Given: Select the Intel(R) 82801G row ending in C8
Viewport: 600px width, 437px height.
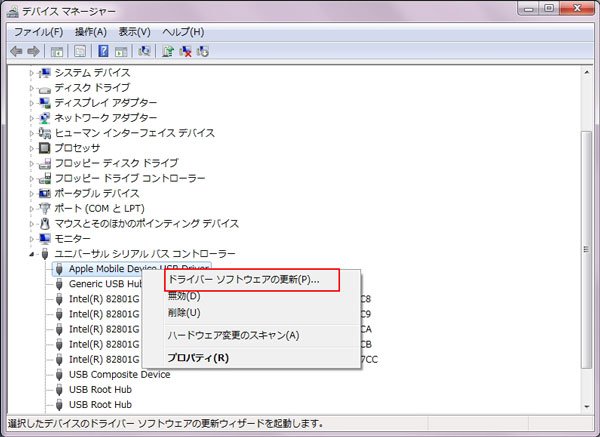Looking at the screenshot, I should click(104, 299).
